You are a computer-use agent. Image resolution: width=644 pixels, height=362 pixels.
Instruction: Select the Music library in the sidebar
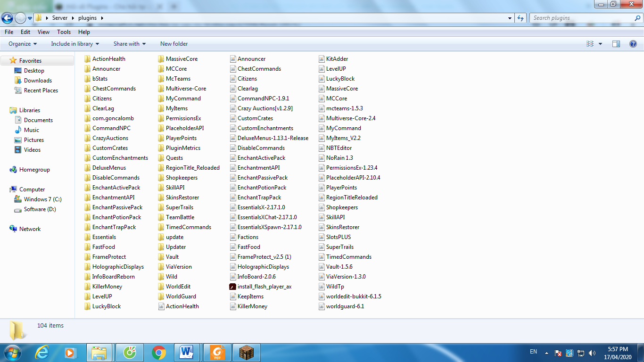point(32,130)
